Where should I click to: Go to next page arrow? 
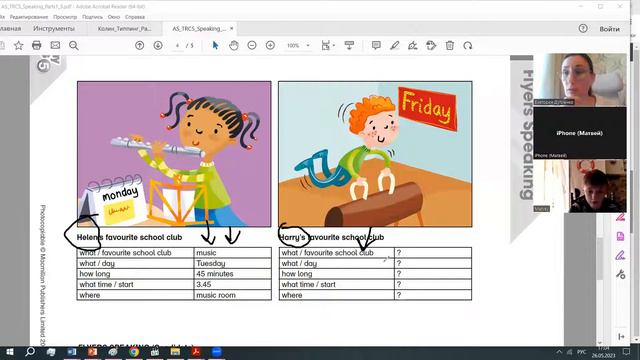point(158,45)
